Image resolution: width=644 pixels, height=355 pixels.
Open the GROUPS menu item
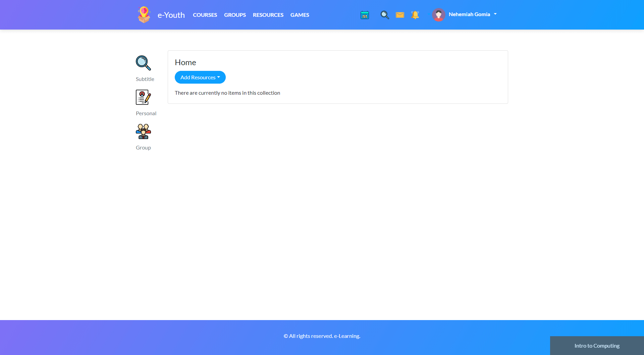tap(235, 15)
